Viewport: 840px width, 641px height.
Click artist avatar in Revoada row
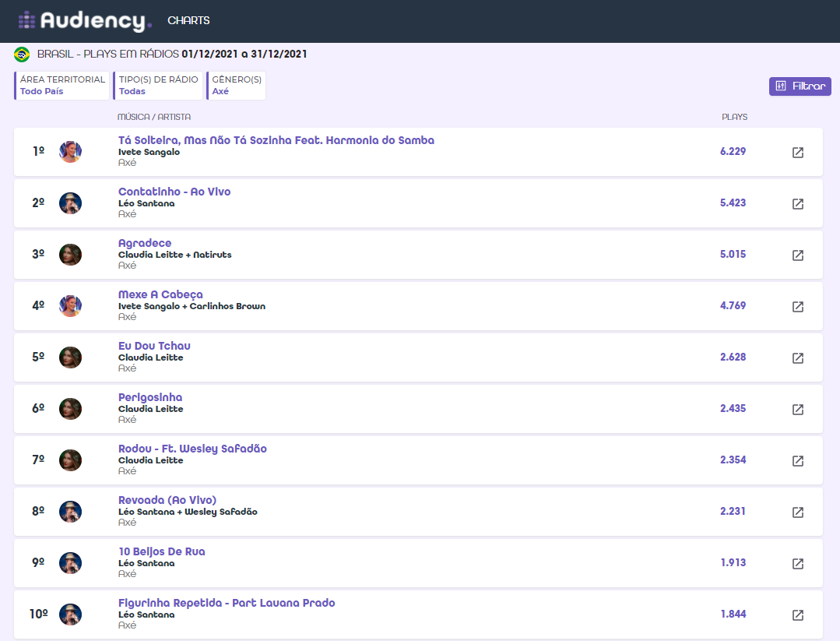click(x=70, y=512)
